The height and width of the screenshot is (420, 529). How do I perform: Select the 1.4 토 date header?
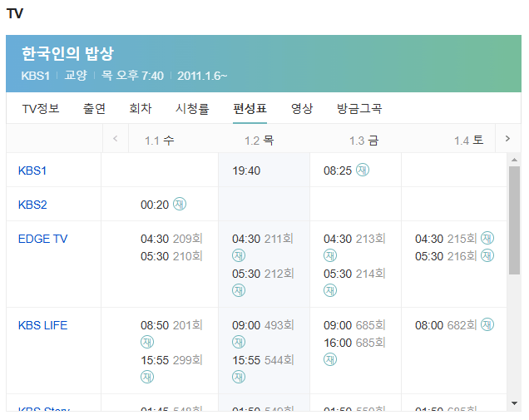pos(468,141)
